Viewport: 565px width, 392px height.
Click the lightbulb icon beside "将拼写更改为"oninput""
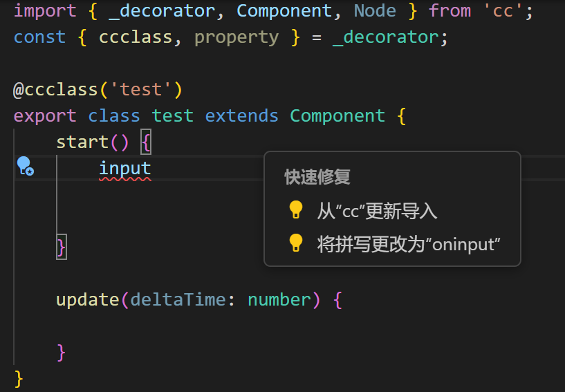(296, 243)
